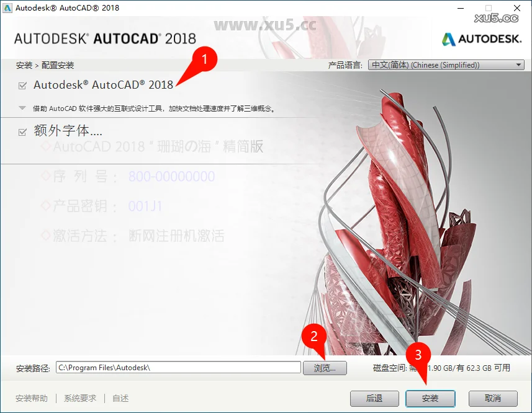This screenshot has width=532, height=413.
Task: Cancel setup with the 取消 button
Action: tap(493, 398)
